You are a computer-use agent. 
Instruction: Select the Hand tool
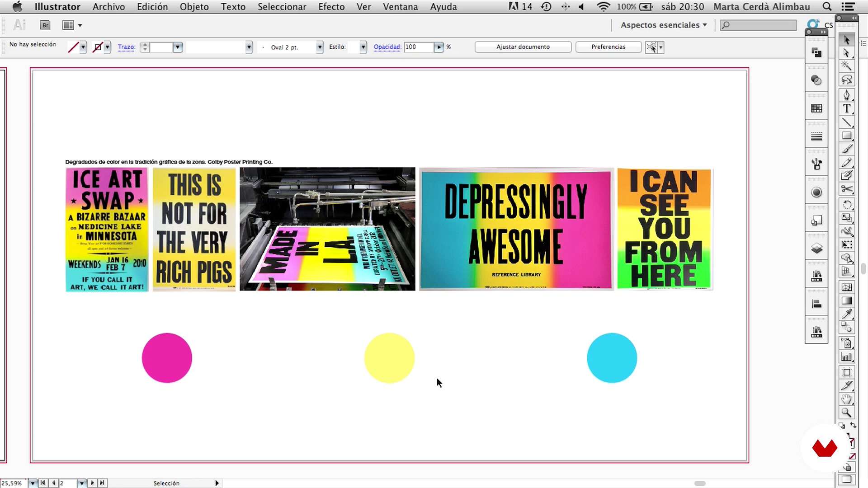coord(847,399)
